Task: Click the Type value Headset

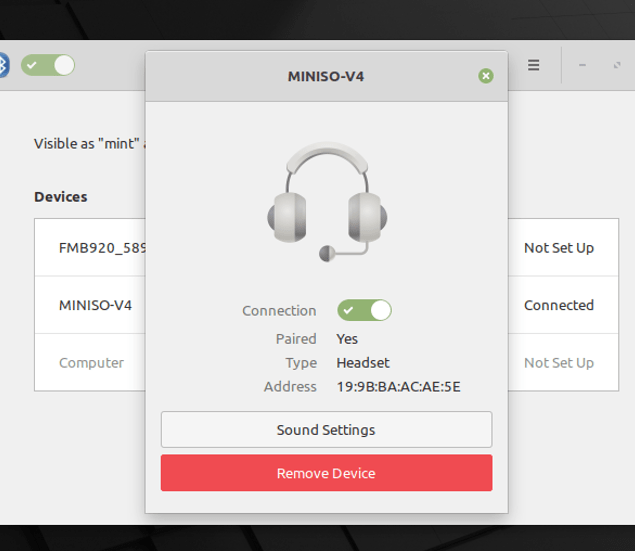Action: pyautogui.click(x=363, y=363)
